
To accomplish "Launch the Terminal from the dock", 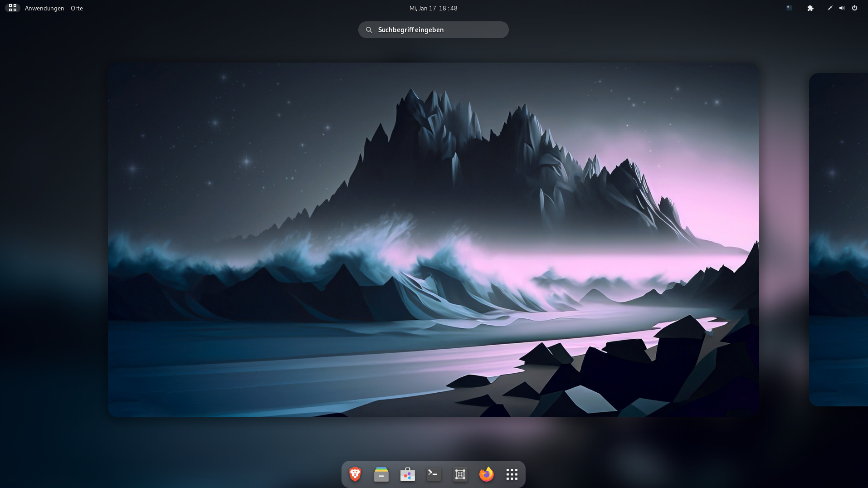I will (x=434, y=474).
